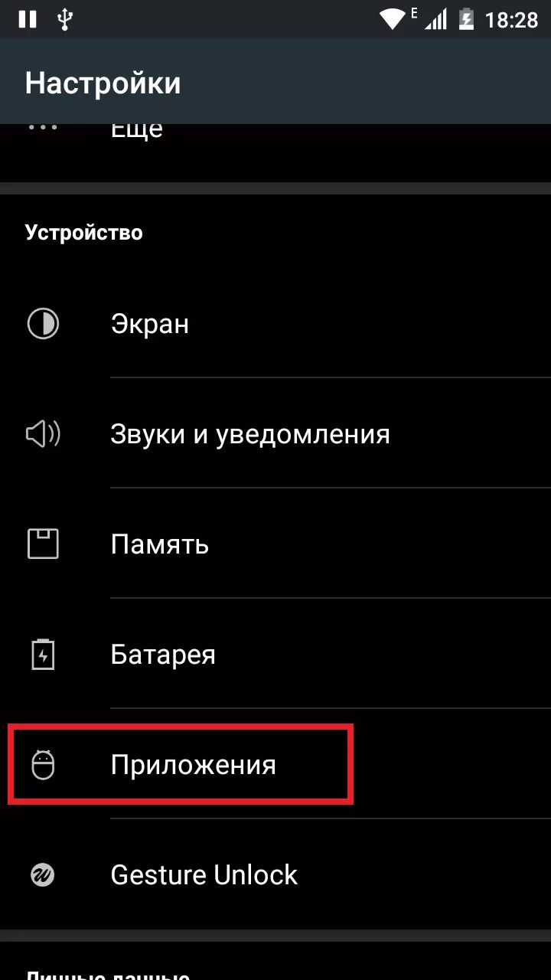Open Gesture Unlock settings
This screenshot has width=551, height=980.
275,874
